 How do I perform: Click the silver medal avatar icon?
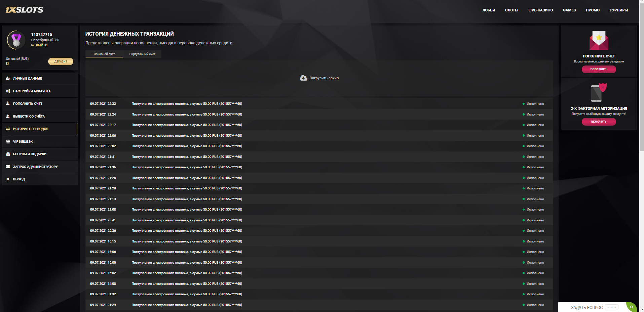pyautogui.click(x=16, y=40)
